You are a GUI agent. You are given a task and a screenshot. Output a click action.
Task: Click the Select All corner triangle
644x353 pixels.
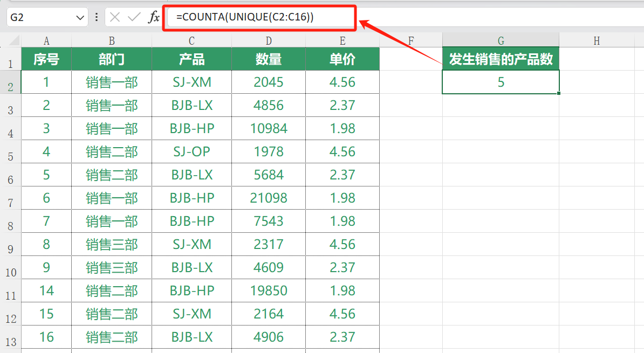tap(14, 40)
